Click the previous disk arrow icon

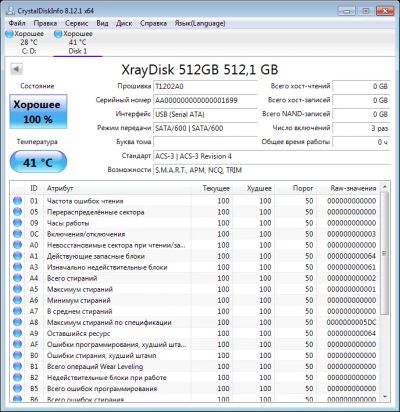point(16,69)
